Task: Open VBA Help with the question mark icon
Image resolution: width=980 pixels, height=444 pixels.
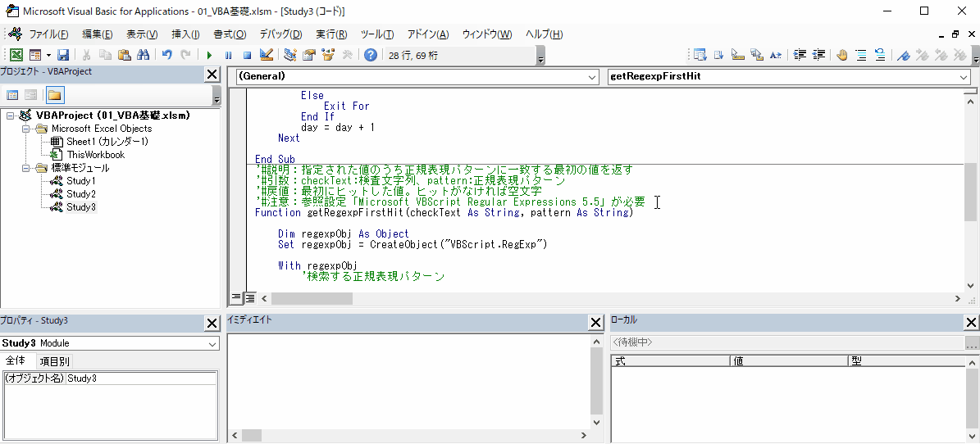Action: (x=371, y=55)
